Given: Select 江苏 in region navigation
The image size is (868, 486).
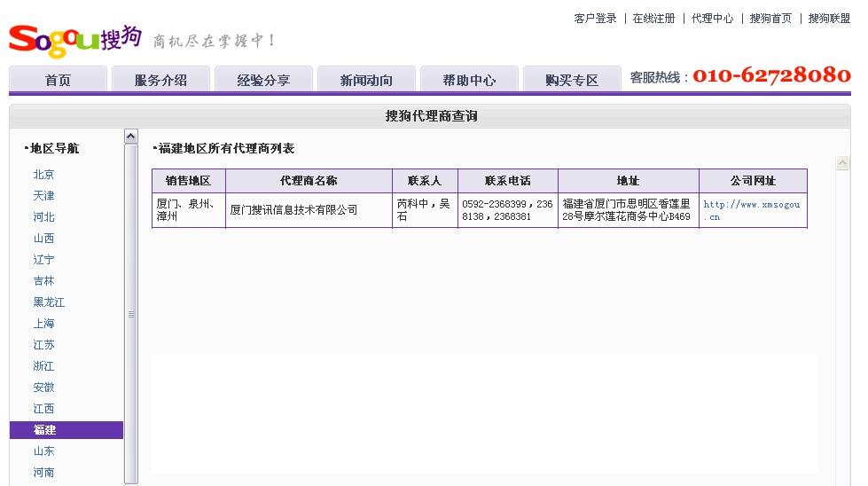Looking at the screenshot, I should 43,345.
